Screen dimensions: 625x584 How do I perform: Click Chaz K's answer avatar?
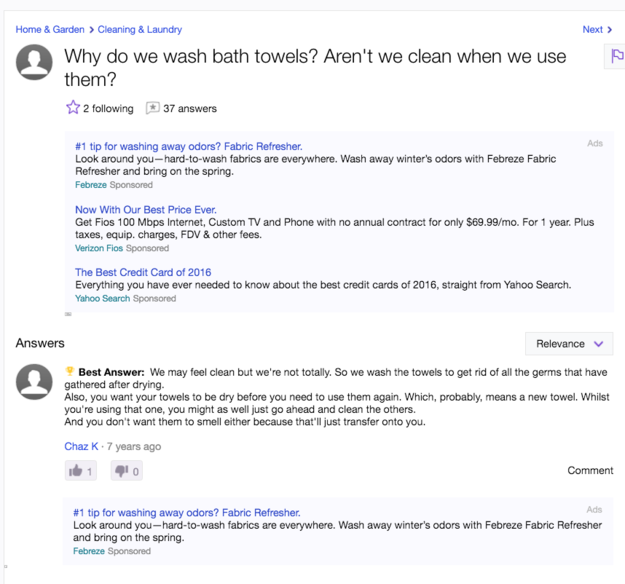34,381
